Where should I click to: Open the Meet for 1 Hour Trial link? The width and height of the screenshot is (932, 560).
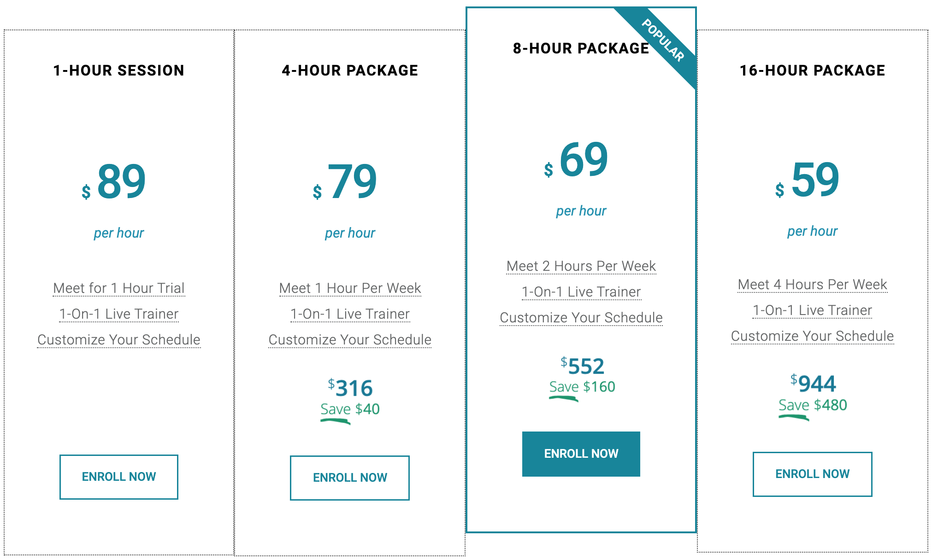(119, 288)
